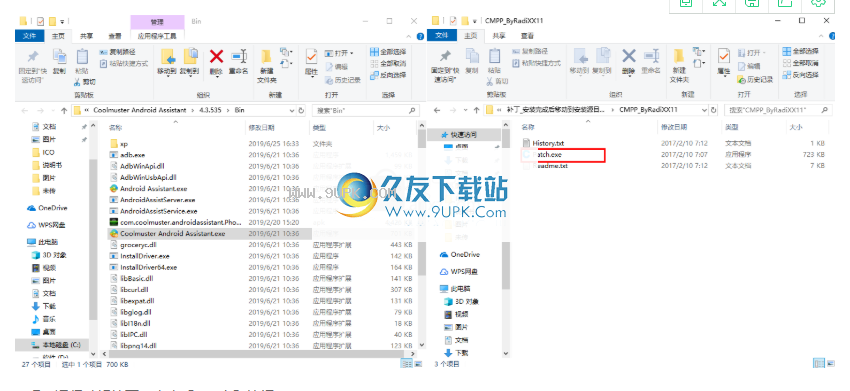Click Copy path (复制路径) in Bin window

[118, 52]
